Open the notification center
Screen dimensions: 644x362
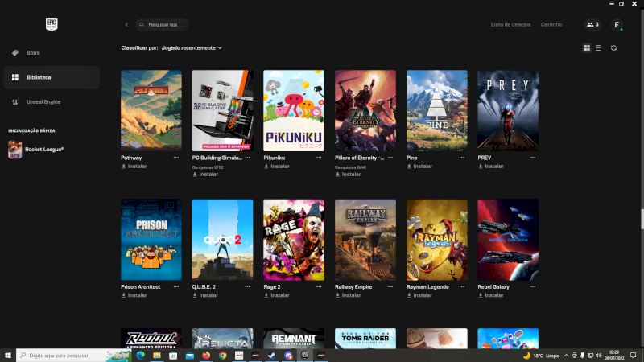[633, 356]
